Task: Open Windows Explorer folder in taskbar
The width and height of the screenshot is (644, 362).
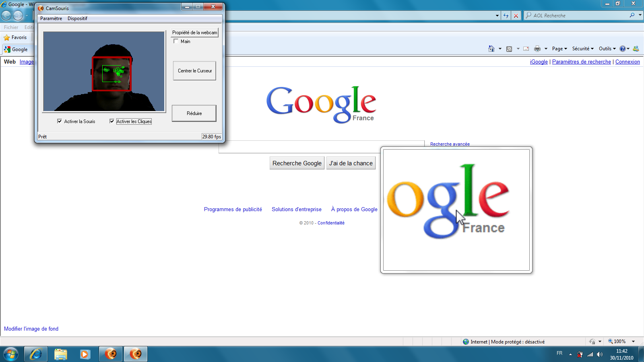Action: click(61, 354)
